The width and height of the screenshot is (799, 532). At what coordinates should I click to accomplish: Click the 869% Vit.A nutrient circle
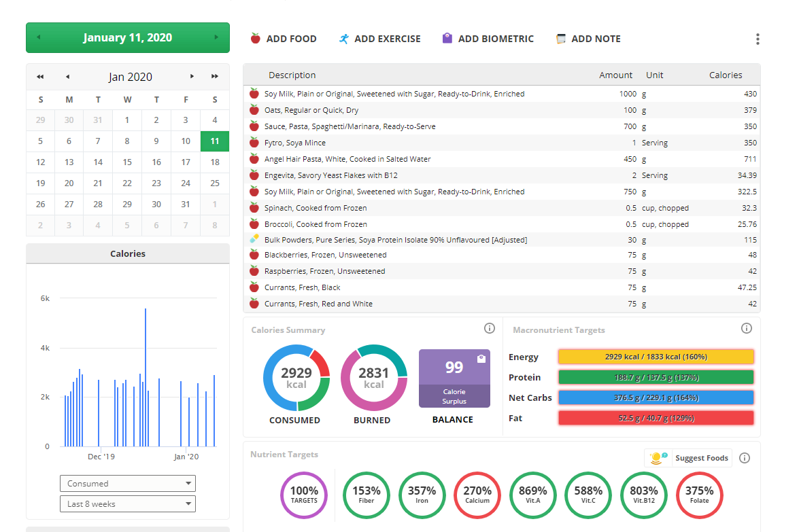point(533,495)
